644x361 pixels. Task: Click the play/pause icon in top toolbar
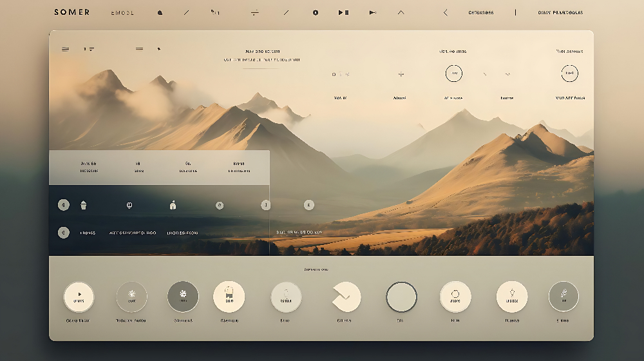pyautogui.click(x=344, y=12)
